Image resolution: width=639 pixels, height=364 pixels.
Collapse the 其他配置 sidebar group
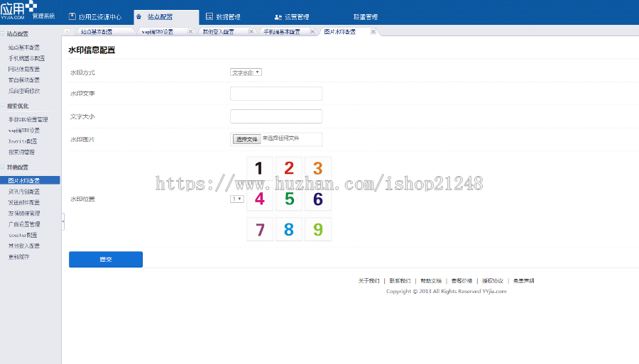pyautogui.click(x=2, y=167)
